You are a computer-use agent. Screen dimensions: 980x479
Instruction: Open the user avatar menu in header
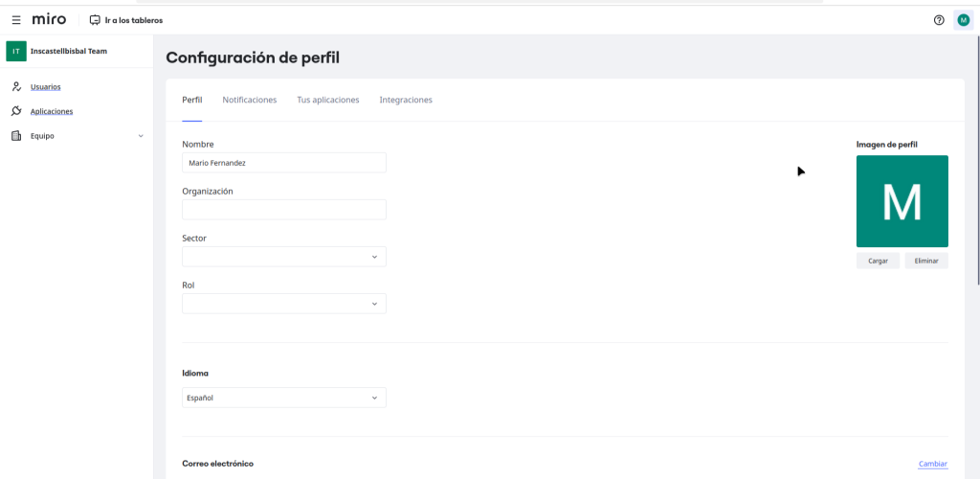[963, 19]
